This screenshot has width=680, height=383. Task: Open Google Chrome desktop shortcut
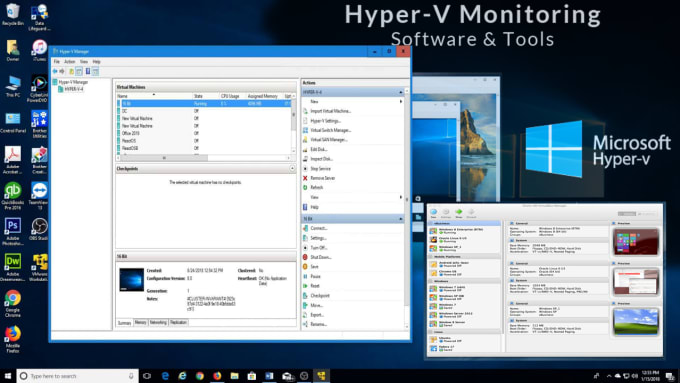tap(13, 303)
